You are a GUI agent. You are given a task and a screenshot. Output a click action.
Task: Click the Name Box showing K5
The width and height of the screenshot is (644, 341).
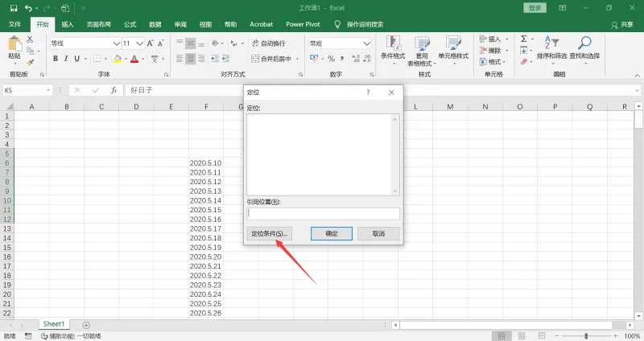pos(28,90)
